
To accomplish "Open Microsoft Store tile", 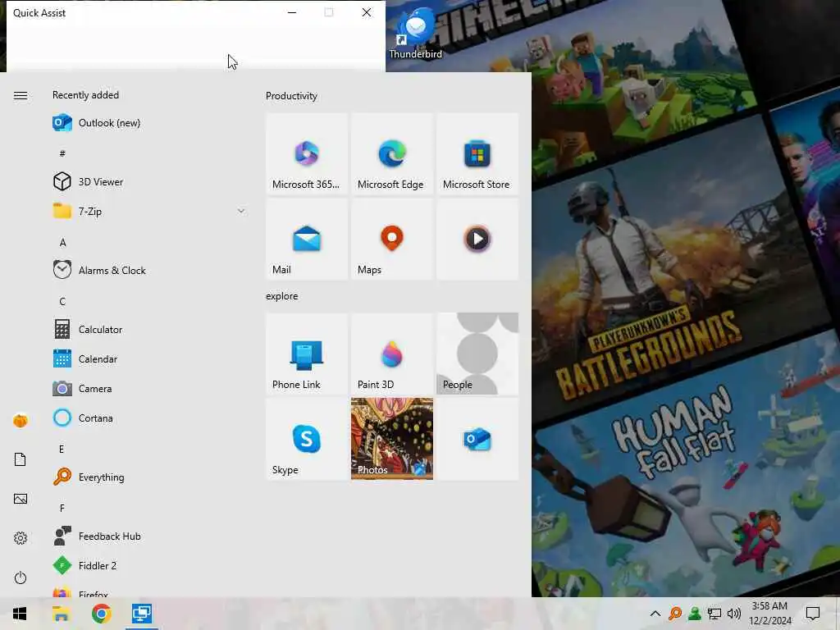I will coord(477,153).
